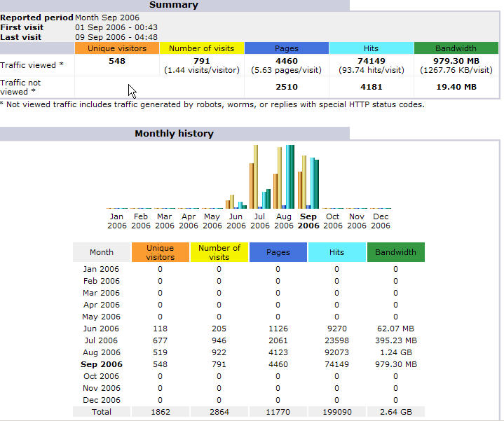Click the Aug 2006 row label in the table

pyautogui.click(x=102, y=352)
